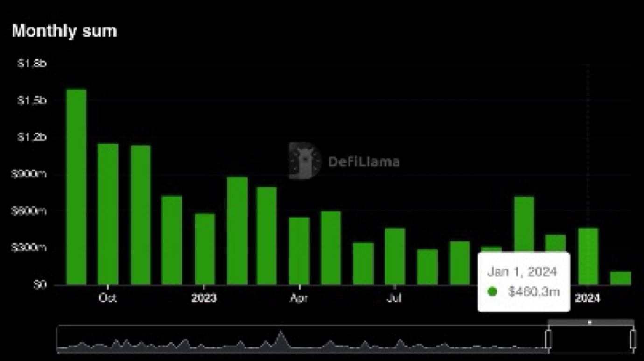Click the 2023 x-axis label

click(204, 298)
